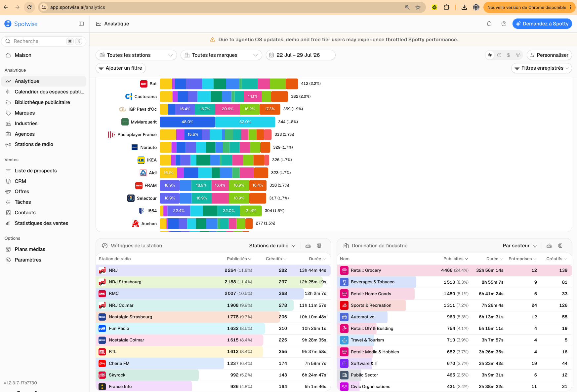This screenshot has height=392, width=577.
Task: Click the RTL station logo
Action: pyautogui.click(x=102, y=352)
